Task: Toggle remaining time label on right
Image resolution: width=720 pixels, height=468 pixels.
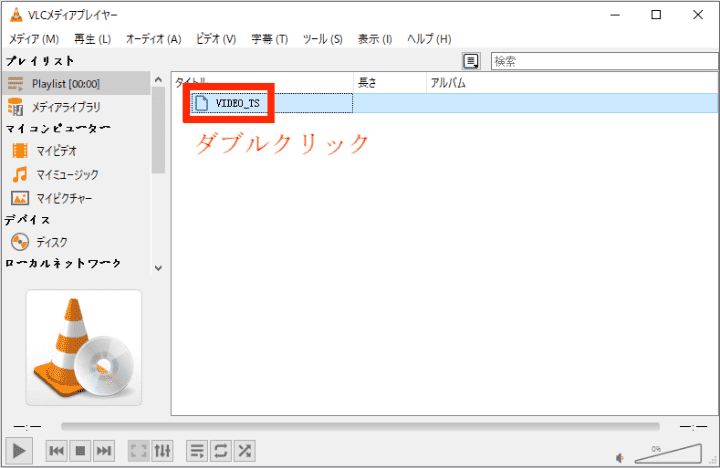Action: (x=693, y=427)
